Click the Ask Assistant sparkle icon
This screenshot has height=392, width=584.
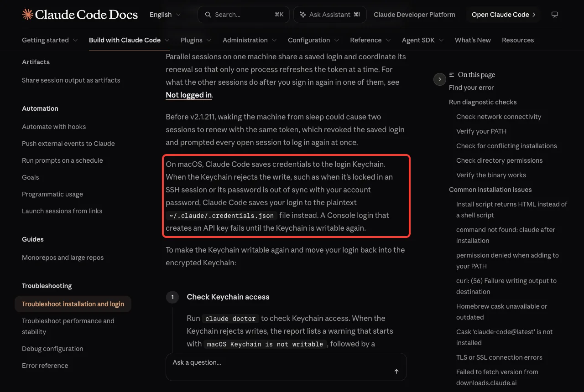coord(303,15)
